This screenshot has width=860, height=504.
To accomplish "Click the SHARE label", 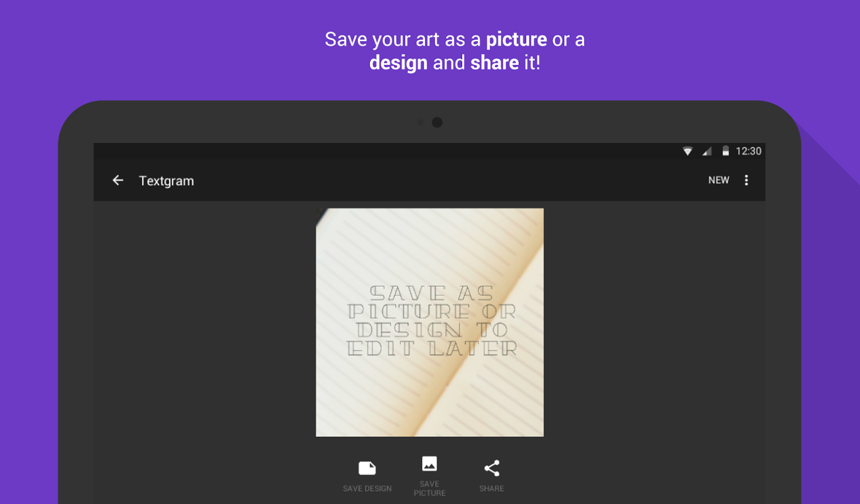I will pos(491,488).
